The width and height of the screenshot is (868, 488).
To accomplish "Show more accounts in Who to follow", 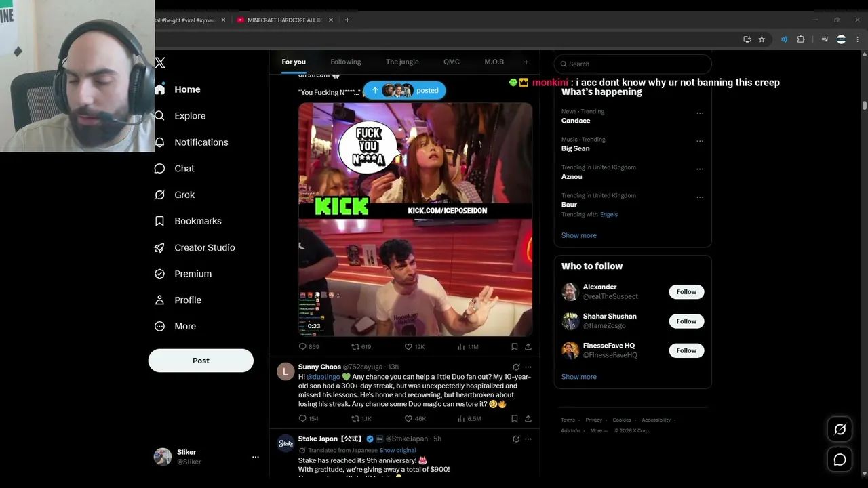I will click(x=579, y=377).
